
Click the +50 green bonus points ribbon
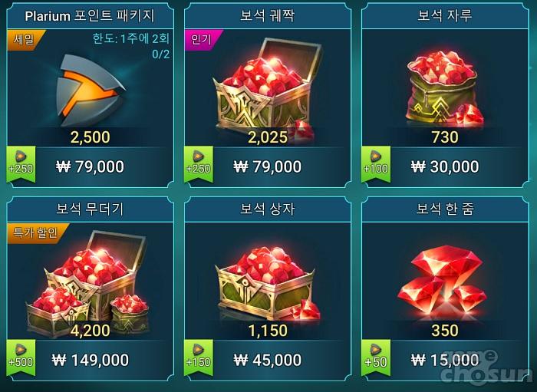(376, 357)
